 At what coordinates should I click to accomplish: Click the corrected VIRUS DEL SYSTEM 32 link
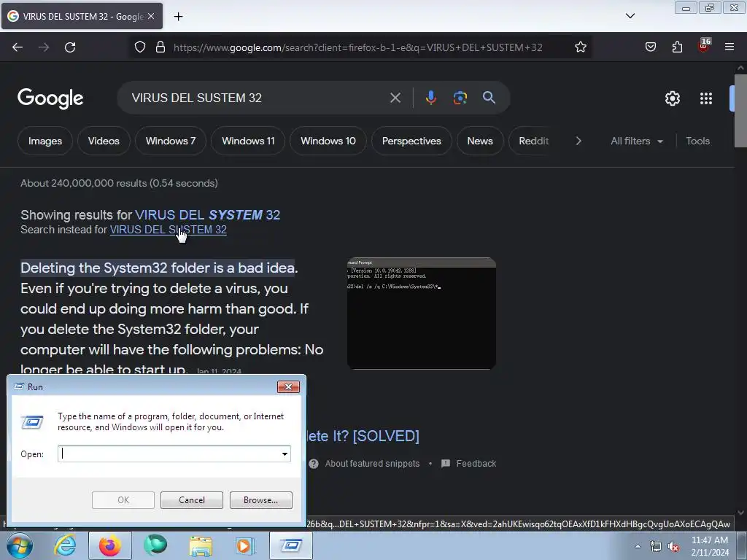point(208,215)
